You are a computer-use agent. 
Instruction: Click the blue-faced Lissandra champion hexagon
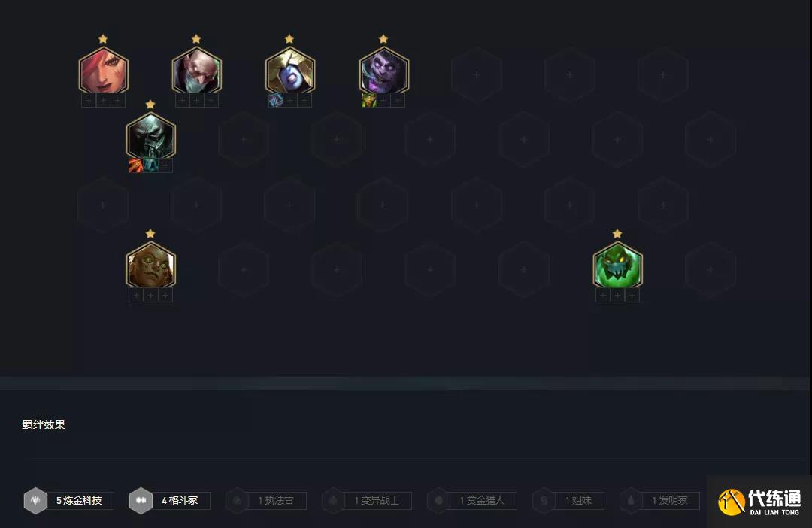coord(290,71)
